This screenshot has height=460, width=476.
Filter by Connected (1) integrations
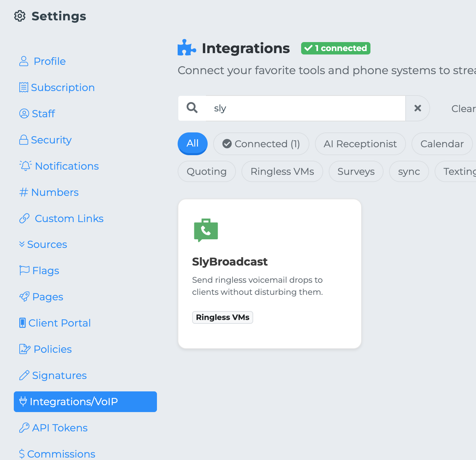261,144
